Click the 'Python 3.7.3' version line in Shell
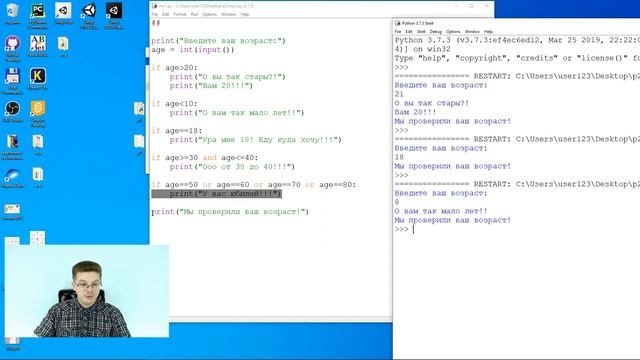This screenshot has height=360, width=640. coord(517,40)
